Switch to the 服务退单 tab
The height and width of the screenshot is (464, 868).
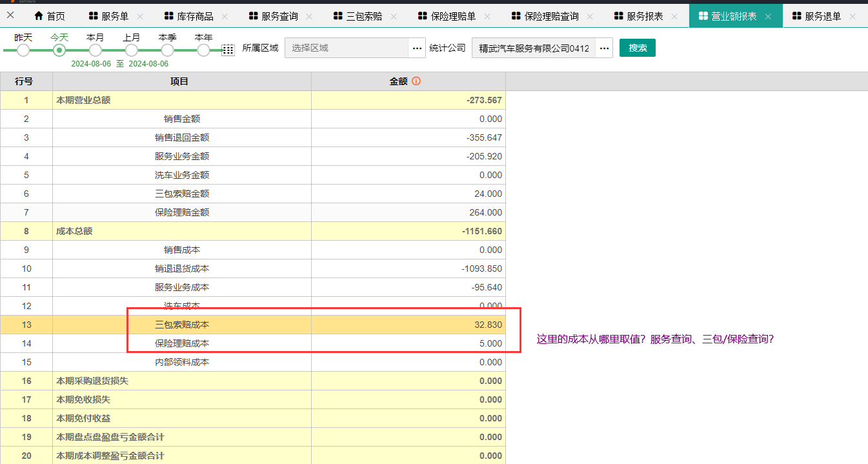click(x=823, y=16)
